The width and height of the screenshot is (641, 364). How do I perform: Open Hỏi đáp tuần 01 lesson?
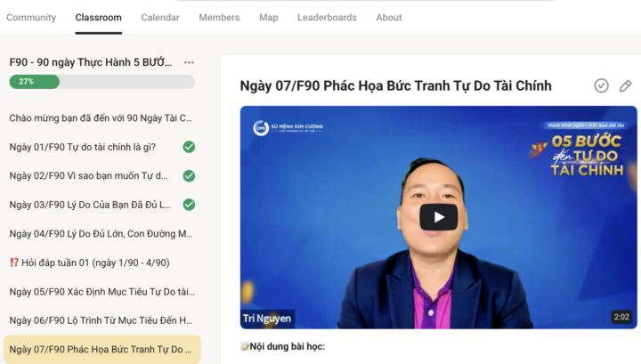102,263
